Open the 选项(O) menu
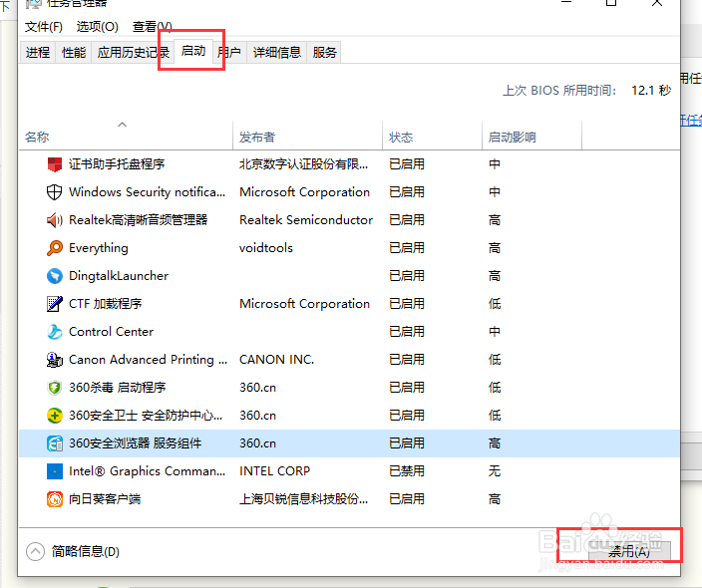The height and width of the screenshot is (588, 702). (x=97, y=27)
